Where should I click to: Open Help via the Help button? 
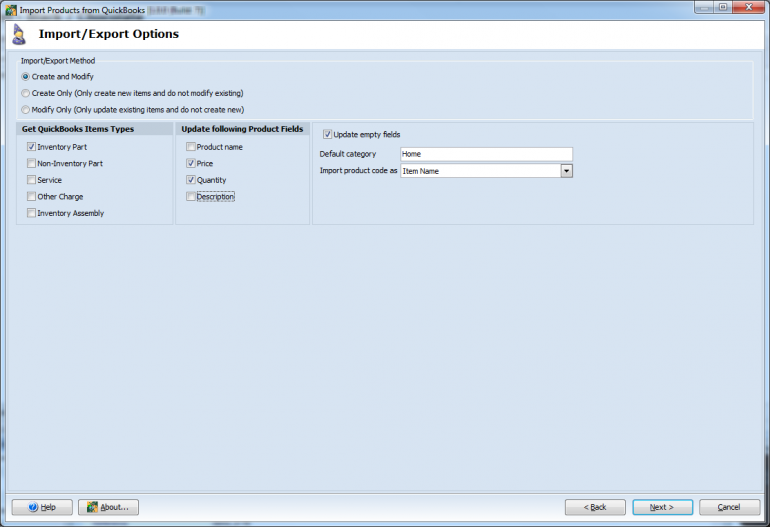[42, 507]
